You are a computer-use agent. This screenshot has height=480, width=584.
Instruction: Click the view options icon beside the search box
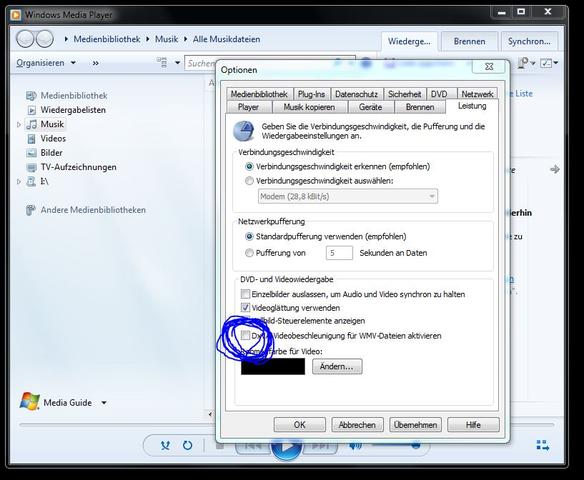162,63
